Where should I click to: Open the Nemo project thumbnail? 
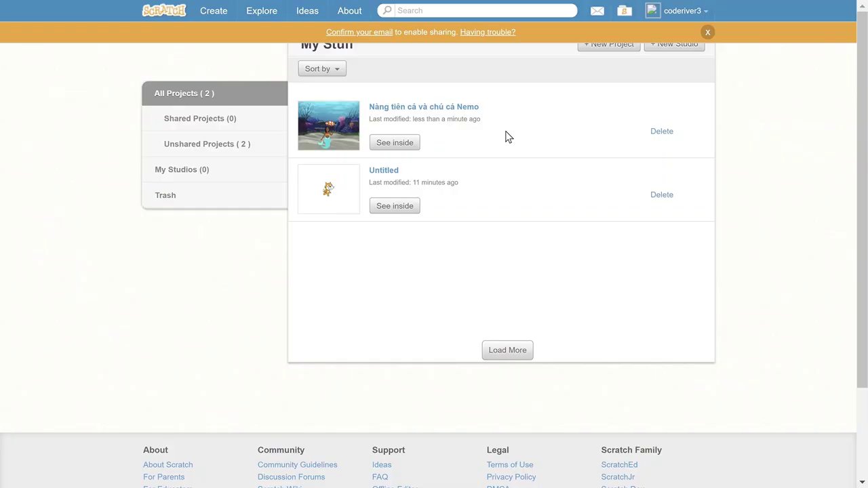click(x=329, y=125)
